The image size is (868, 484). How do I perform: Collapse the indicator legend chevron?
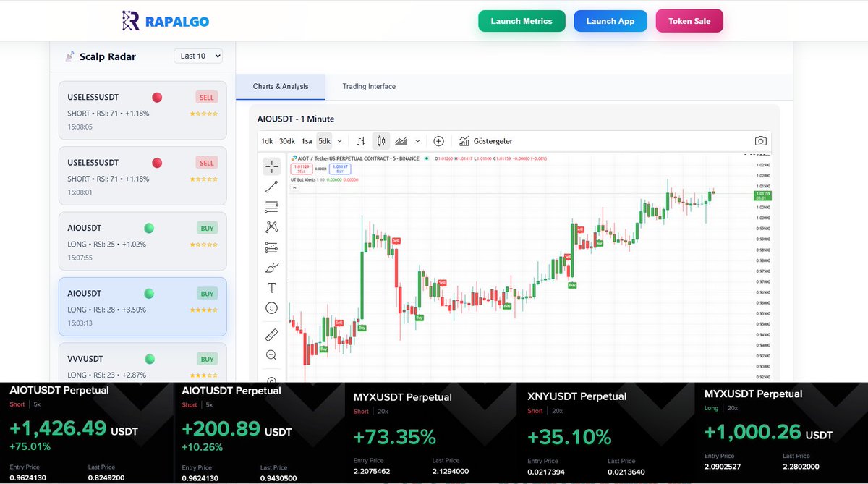point(294,189)
